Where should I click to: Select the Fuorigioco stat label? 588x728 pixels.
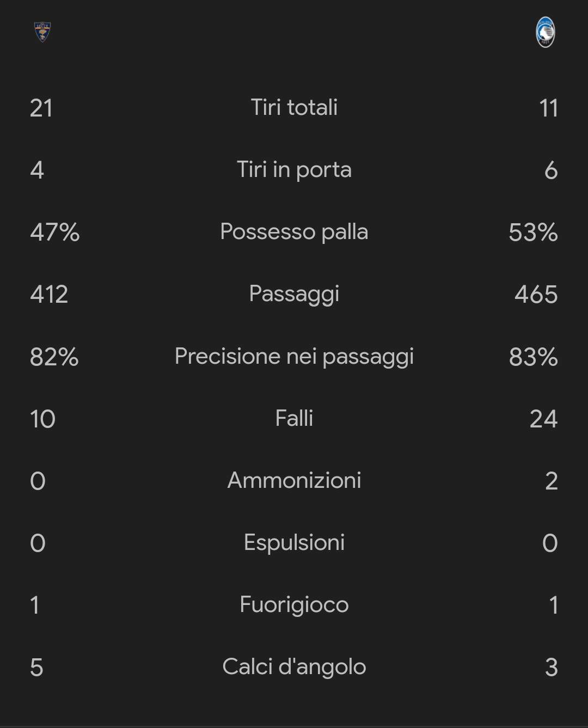tap(294, 604)
